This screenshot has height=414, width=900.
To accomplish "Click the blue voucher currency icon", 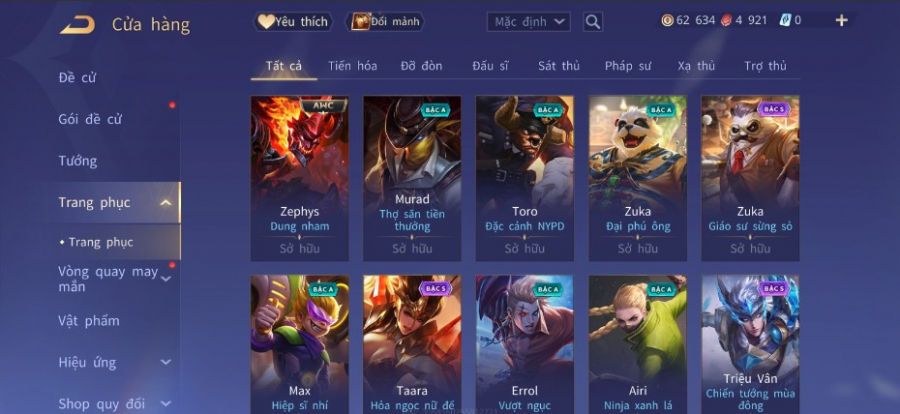I will (785, 21).
